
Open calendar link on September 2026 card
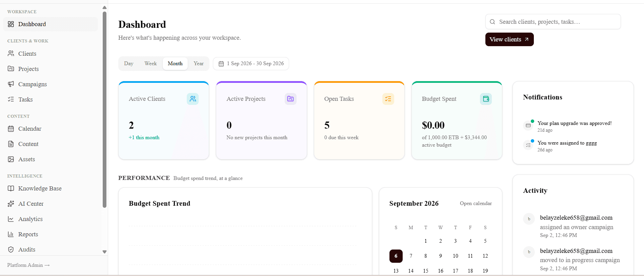[x=476, y=203]
